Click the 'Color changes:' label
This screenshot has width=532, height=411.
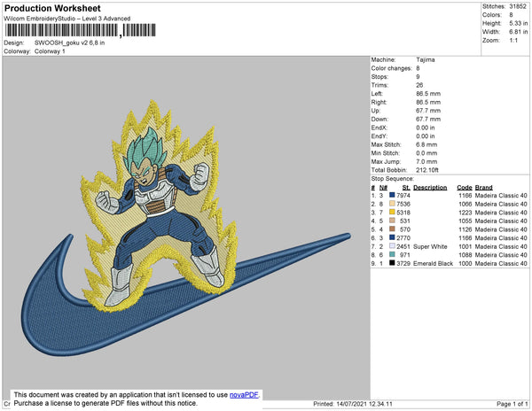[391, 68]
